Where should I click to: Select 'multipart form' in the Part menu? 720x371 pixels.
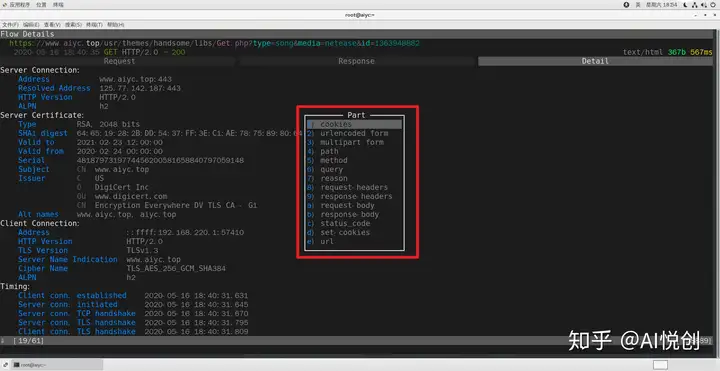point(354,142)
